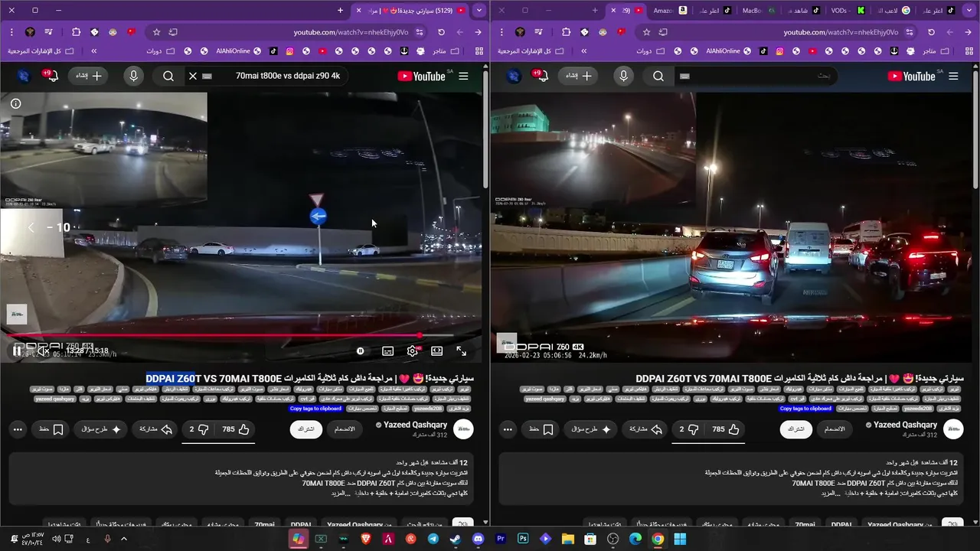Click the magnifier search button in right window
This screenshot has width=980, height=551.
pyautogui.click(x=658, y=77)
